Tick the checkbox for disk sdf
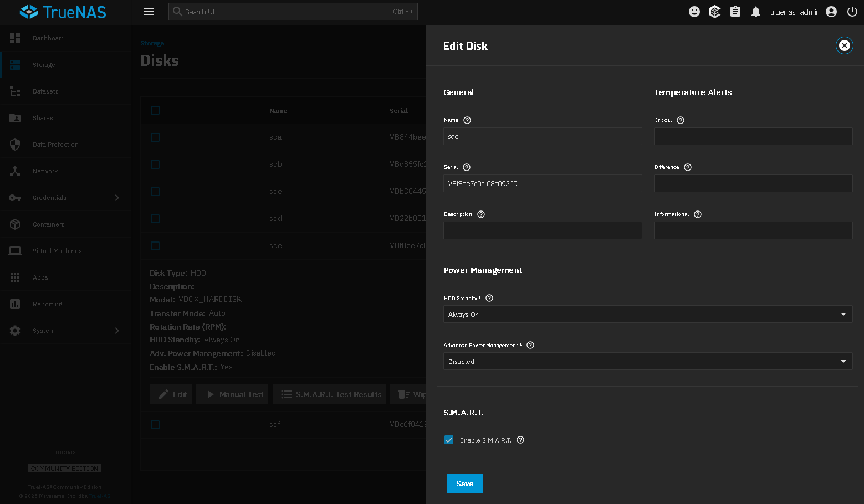The image size is (864, 504). 155,425
